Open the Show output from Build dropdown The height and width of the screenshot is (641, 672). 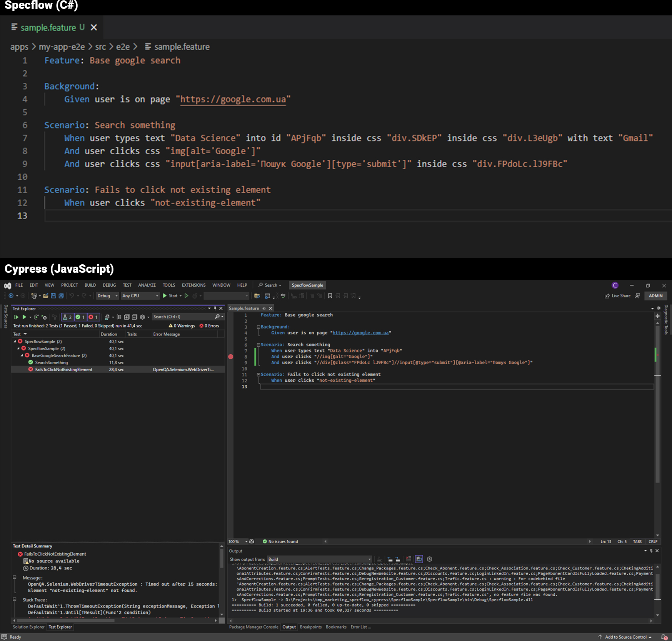coord(320,559)
